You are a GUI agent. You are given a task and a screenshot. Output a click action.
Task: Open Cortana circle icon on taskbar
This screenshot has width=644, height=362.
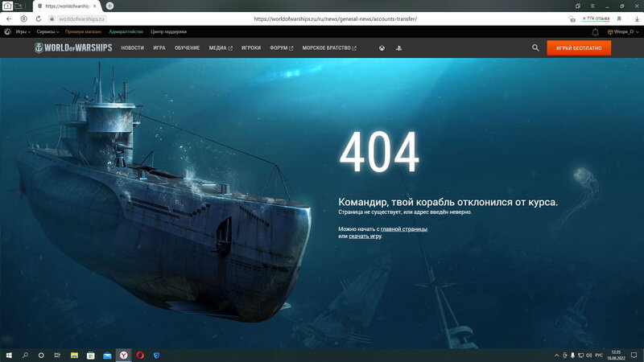coord(41,355)
